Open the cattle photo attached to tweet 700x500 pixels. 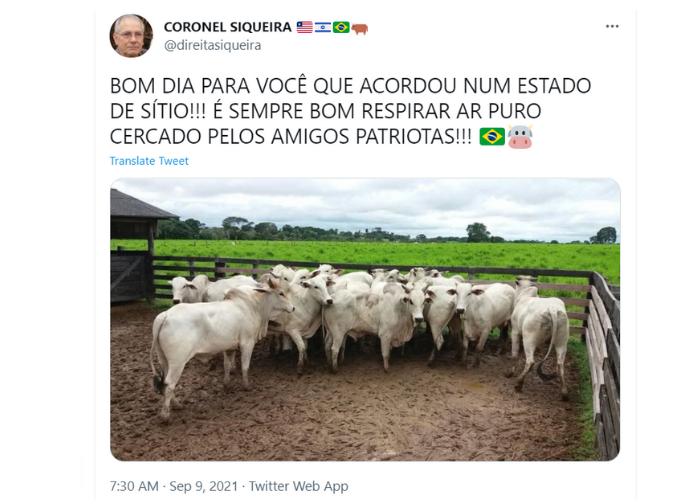click(365, 319)
